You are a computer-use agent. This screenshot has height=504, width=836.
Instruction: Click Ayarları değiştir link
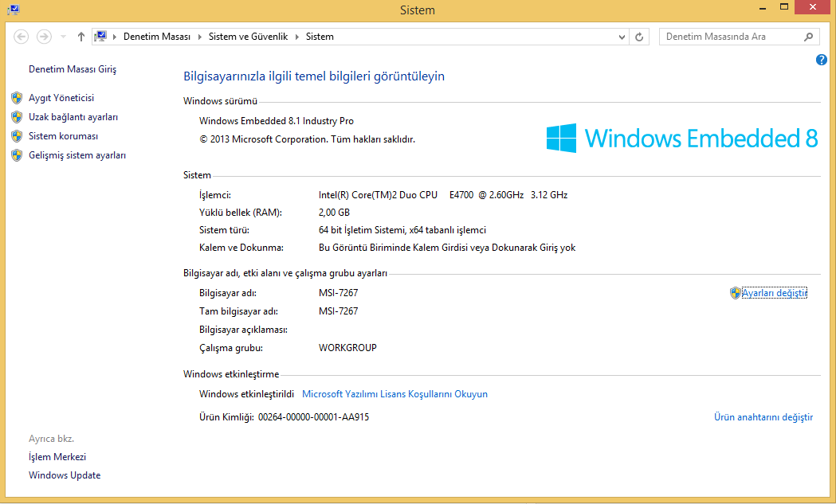point(775,292)
